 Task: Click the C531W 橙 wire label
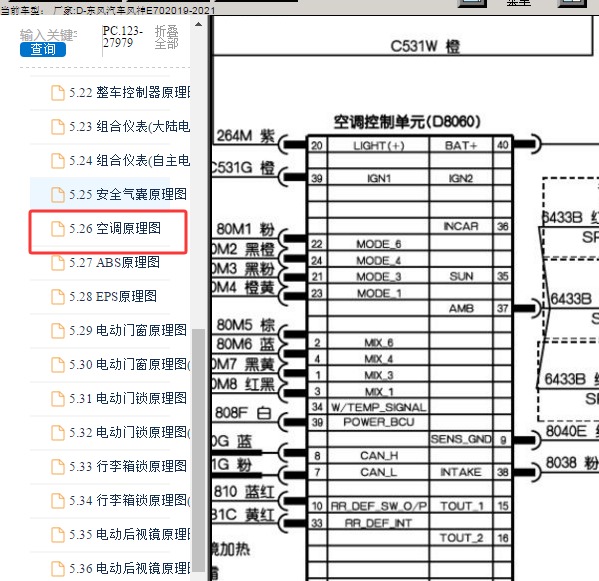[425, 47]
